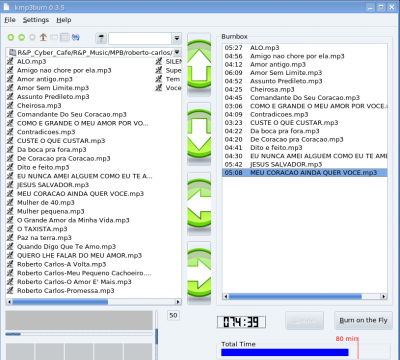400x360 pixels.
Task: Select Roberto Carlos-A Volta.mp3
Action: (62, 264)
